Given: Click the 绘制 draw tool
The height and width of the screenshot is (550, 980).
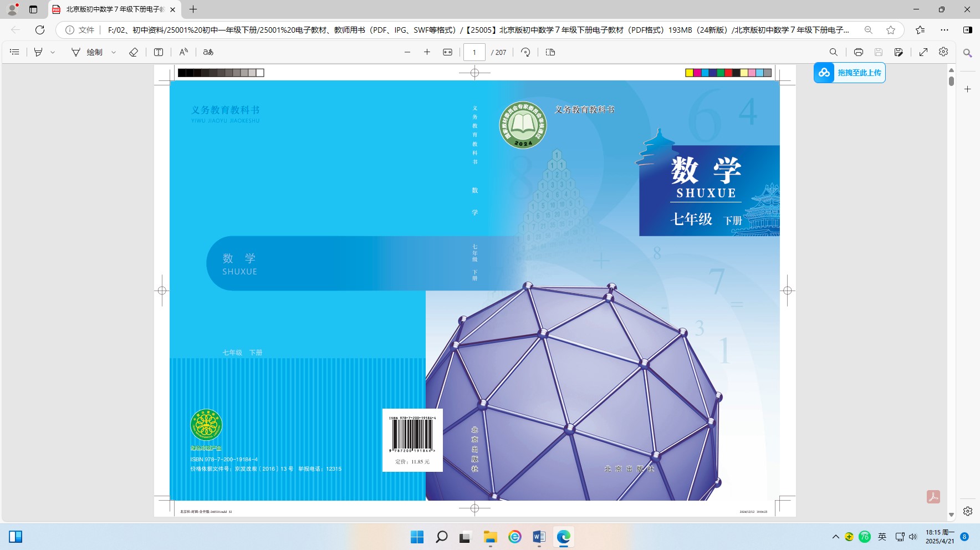Looking at the screenshot, I should click(x=87, y=52).
